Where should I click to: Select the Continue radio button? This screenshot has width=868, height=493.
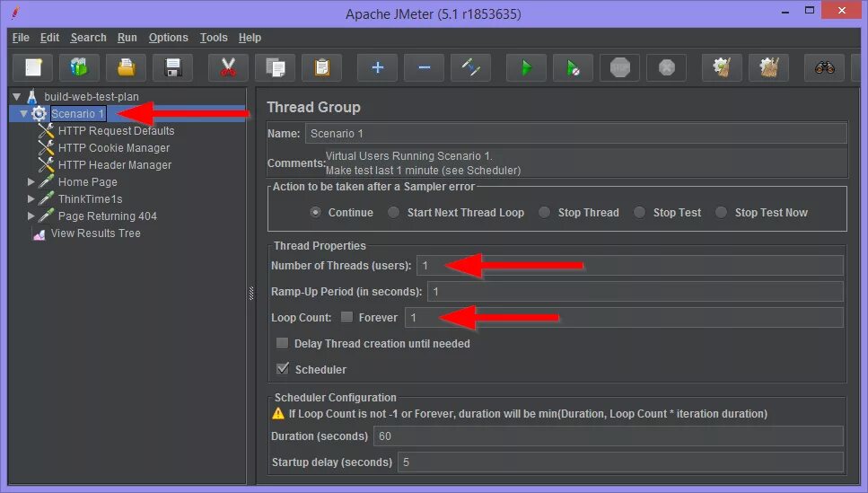(315, 212)
